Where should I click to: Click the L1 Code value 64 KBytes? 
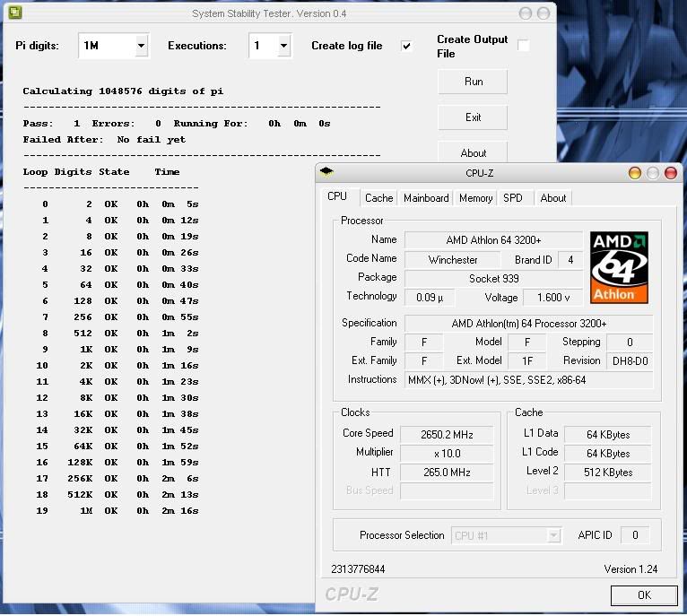click(x=608, y=454)
